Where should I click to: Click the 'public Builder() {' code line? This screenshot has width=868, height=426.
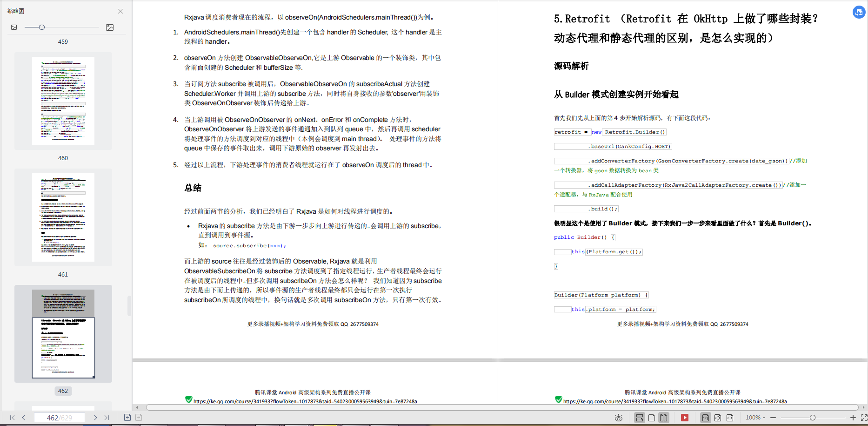tap(584, 237)
